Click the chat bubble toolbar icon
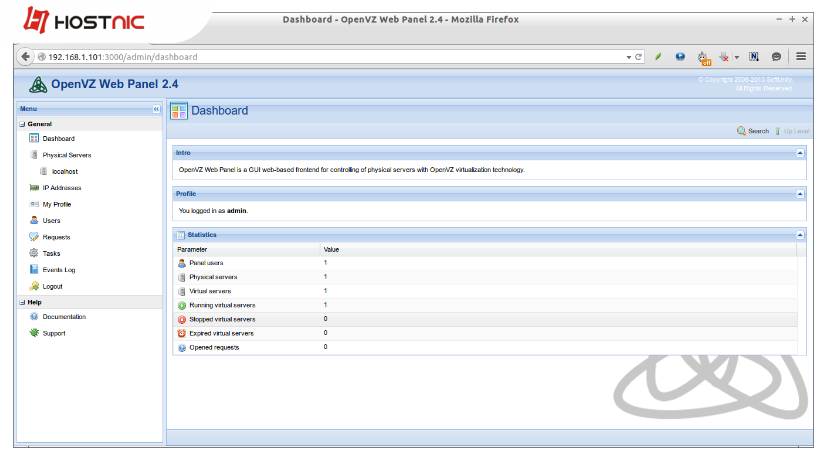This screenshot has width=826, height=457. (776, 56)
